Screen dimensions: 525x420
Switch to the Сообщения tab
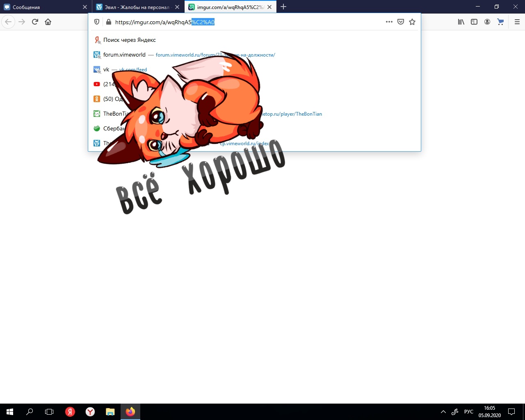pos(41,7)
